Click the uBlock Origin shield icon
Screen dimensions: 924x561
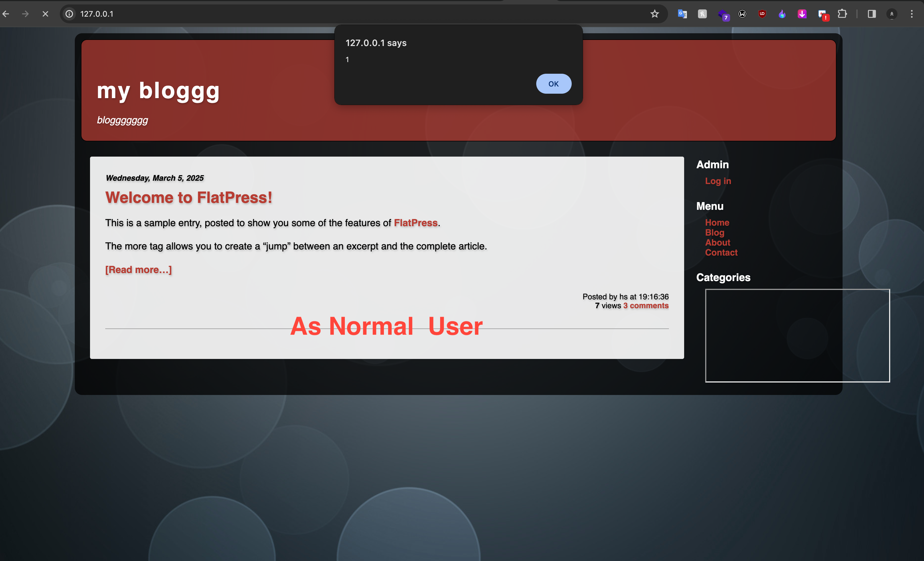(762, 14)
